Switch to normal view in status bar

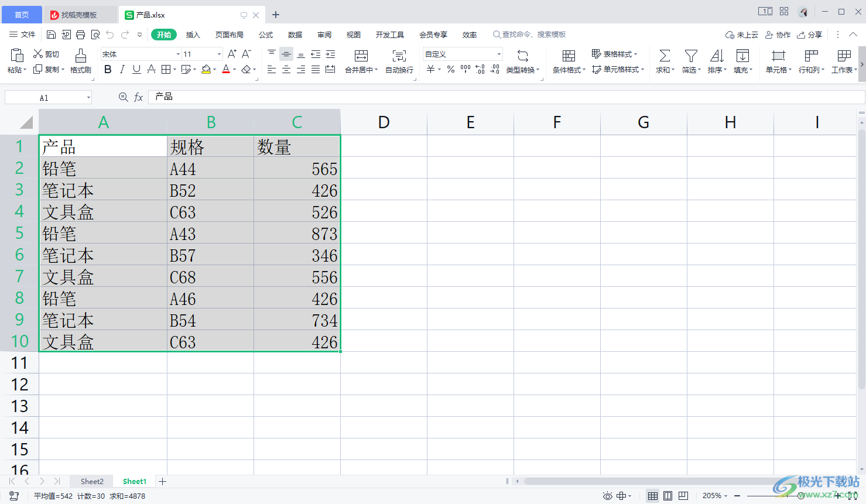coord(653,496)
